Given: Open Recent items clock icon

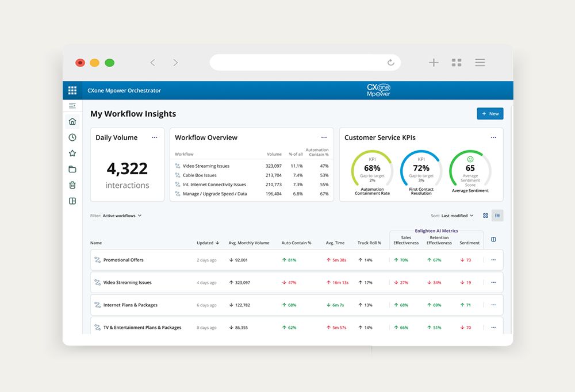Looking at the screenshot, I should click(x=72, y=137).
